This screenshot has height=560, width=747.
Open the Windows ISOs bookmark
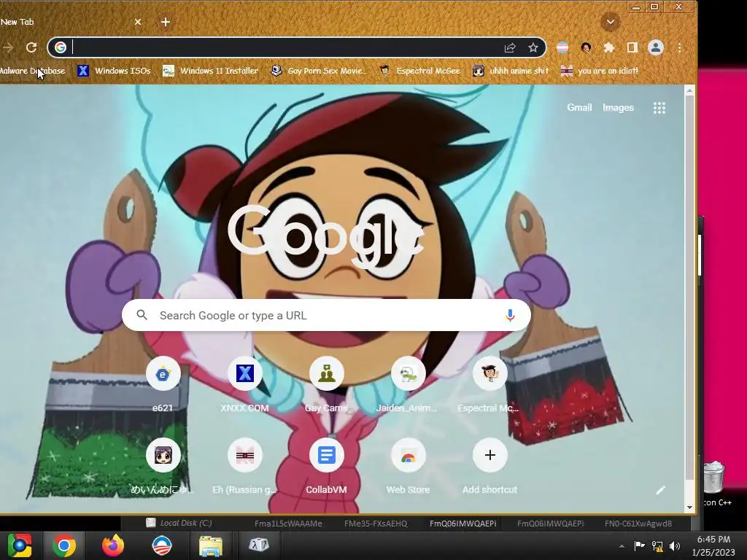(114, 71)
